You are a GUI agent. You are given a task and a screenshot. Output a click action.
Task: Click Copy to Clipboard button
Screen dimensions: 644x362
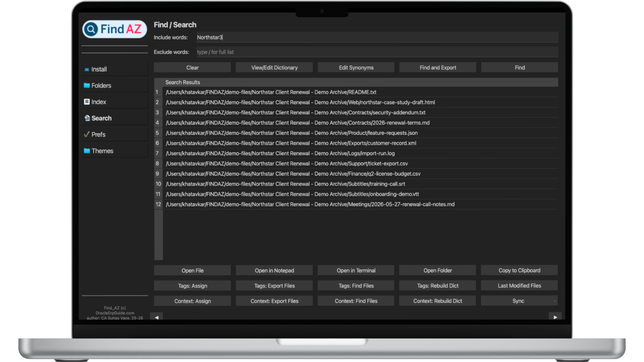(x=519, y=270)
